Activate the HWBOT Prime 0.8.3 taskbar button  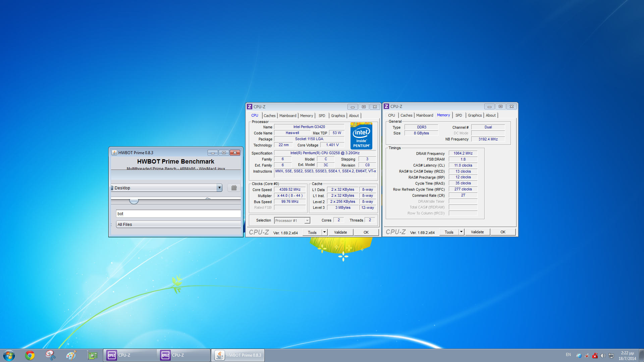238,355
